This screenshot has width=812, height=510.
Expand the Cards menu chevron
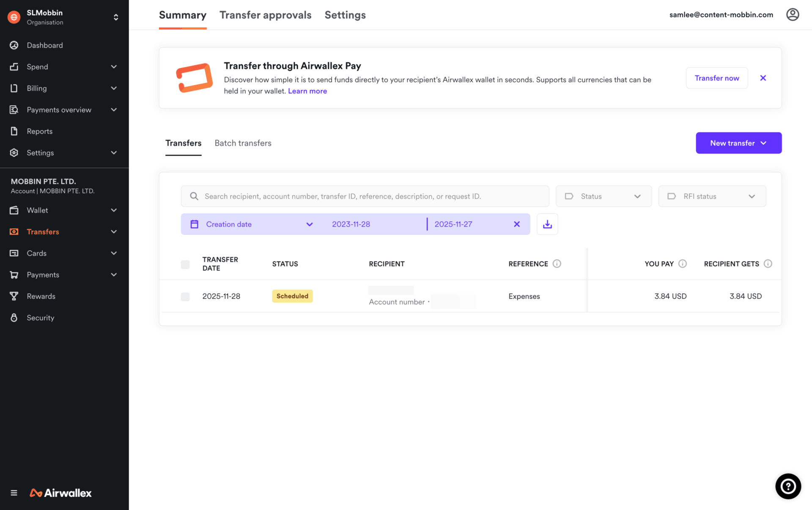pos(114,253)
